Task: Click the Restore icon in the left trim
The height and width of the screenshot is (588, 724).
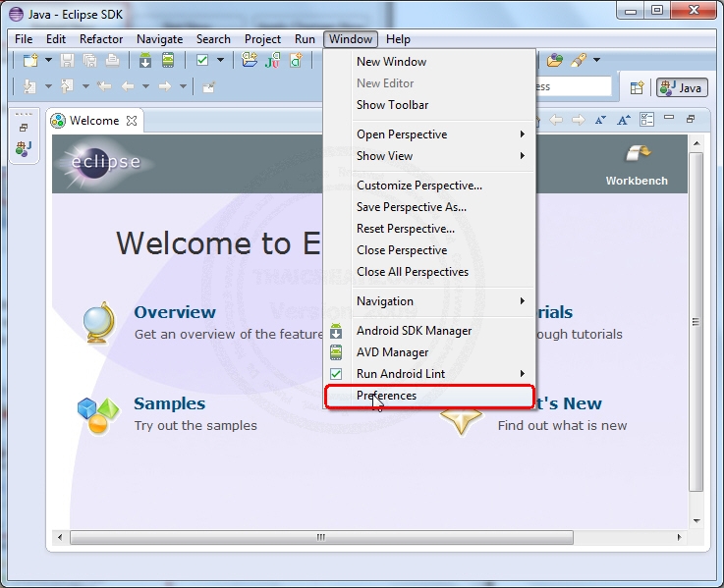Action: 24,128
